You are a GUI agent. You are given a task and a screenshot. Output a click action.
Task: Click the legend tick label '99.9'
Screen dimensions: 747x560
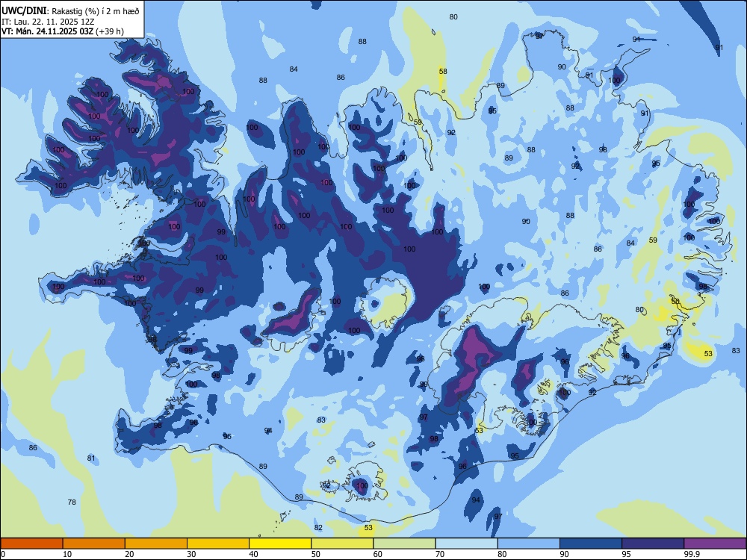pos(691,554)
